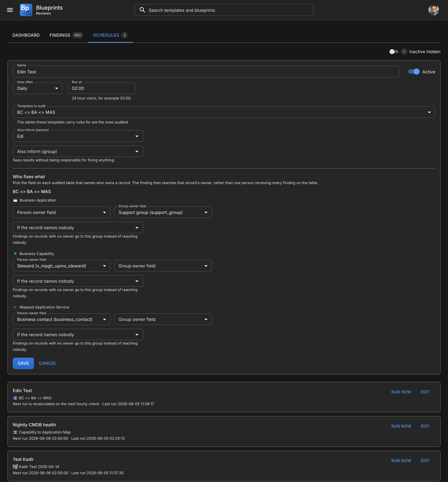Switch to the DASHBOARD tab
This screenshot has height=482, width=448.
[x=26, y=35]
